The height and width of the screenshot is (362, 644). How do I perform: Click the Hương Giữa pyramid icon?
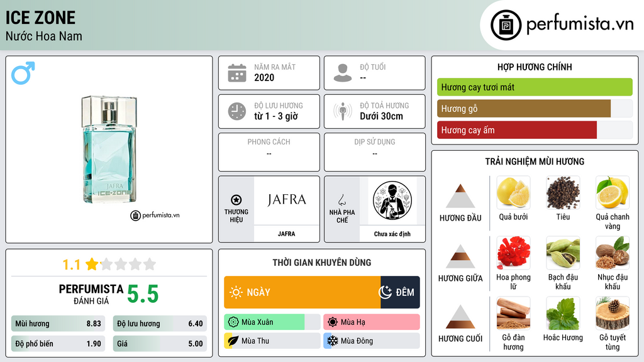click(x=460, y=256)
